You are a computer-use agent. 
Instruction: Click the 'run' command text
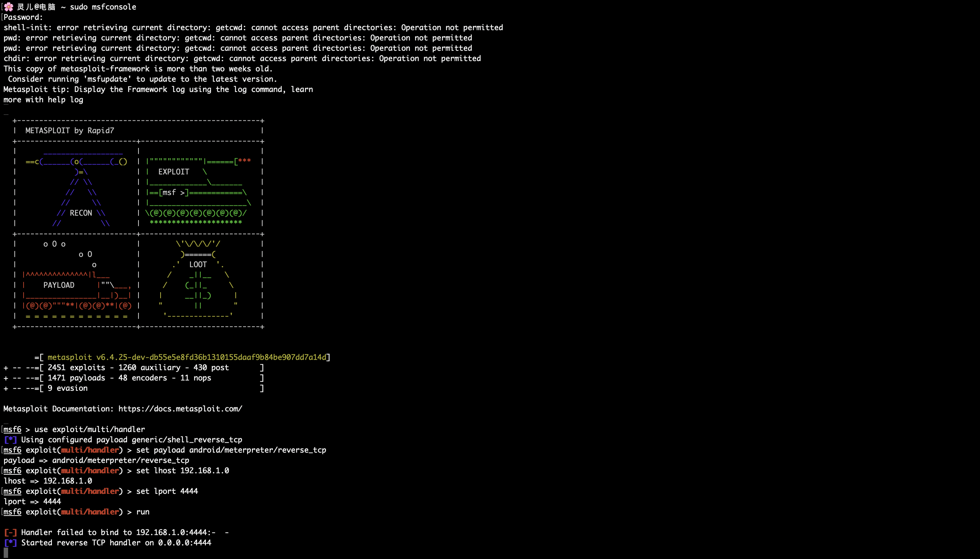143,512
